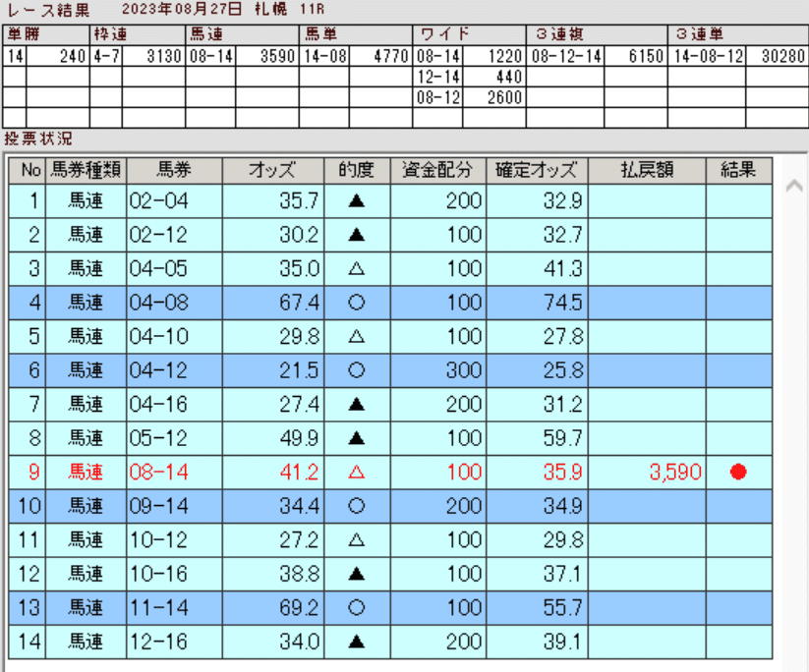Screen dimensions: 809x672
Task: Click the open triangle mark in row 10-12
Action: pyautogui.click(x=357, y=540)
